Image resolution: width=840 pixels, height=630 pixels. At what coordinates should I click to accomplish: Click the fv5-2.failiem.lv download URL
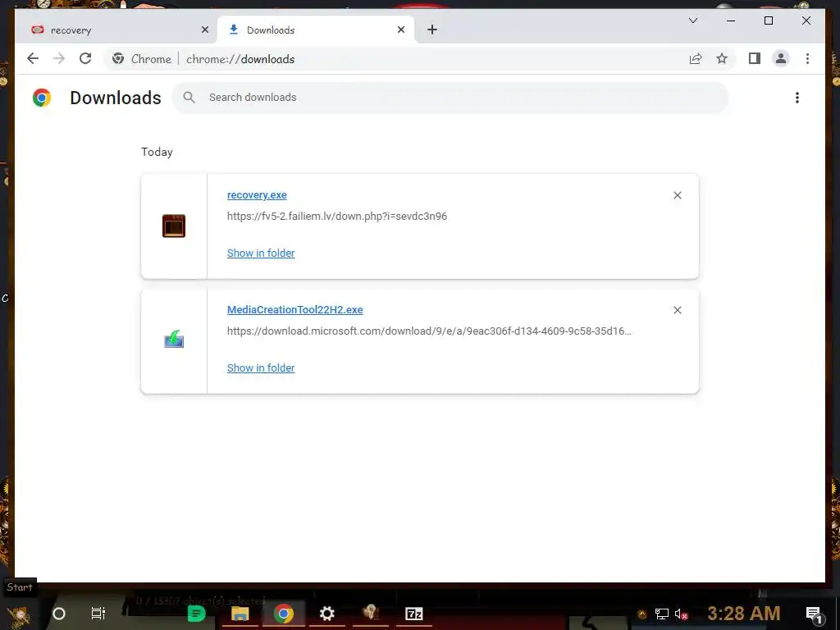pyautogui.click(x=337, y=217)
